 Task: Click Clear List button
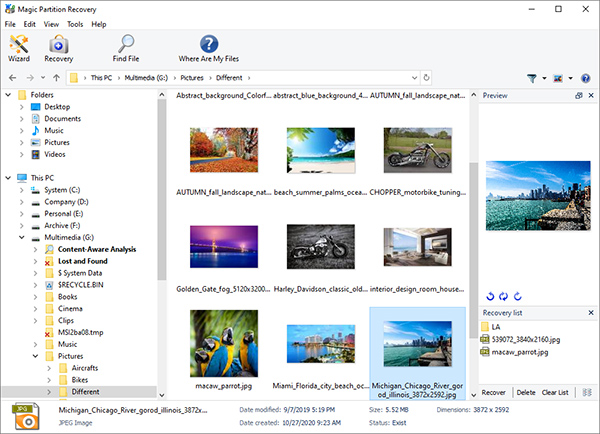pos(554,392)
